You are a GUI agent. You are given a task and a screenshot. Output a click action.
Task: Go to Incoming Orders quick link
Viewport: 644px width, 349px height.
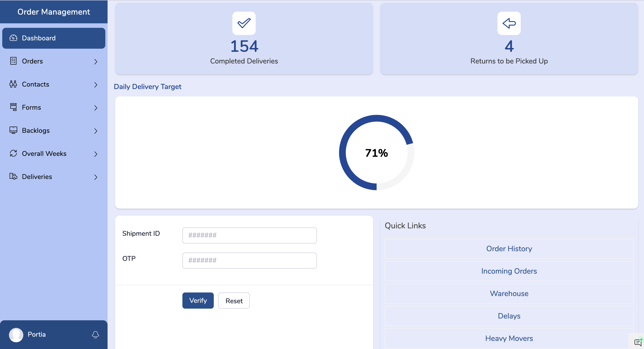click(x=509, y=271)
